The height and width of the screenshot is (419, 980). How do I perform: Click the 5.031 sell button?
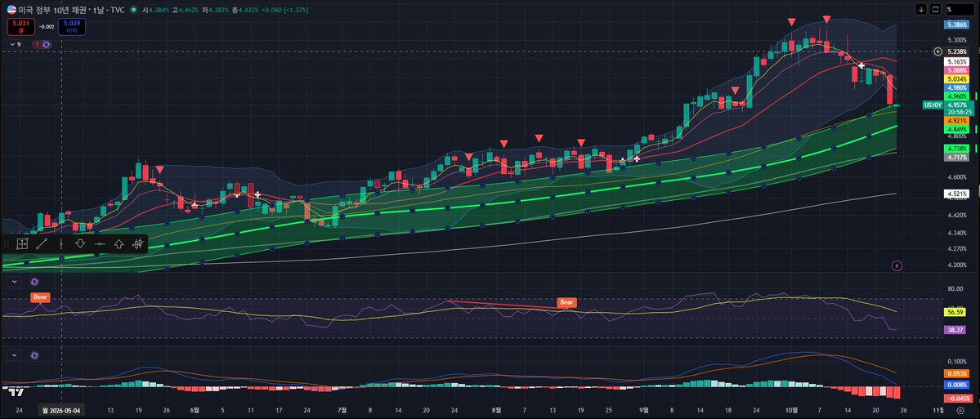tap(20, 26)
